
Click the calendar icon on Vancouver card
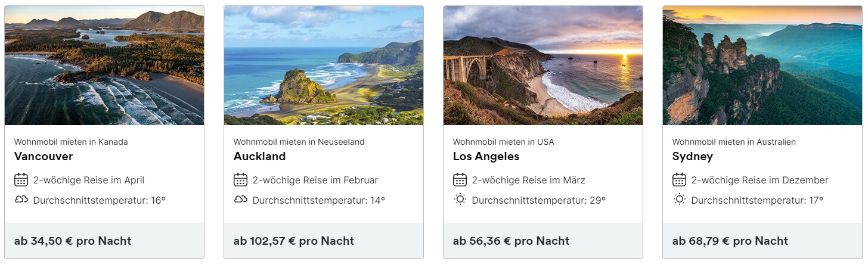pos(21,180)
